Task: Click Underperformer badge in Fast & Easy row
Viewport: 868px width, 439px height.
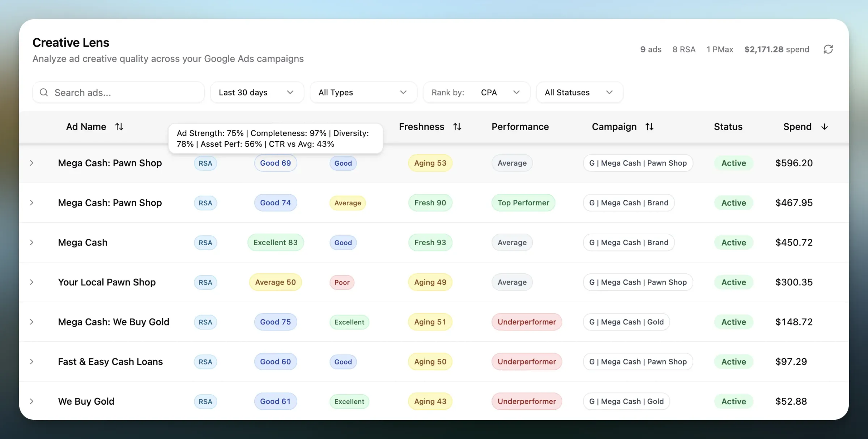Action: [x=527, y=362]
